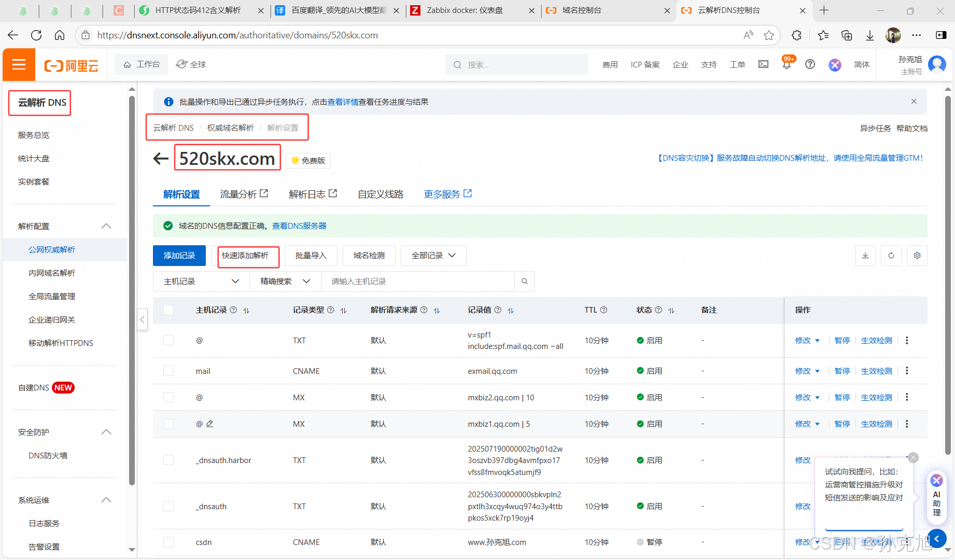
Task: Select the mail CNAME record checkbox
Action: click(168, 371)
